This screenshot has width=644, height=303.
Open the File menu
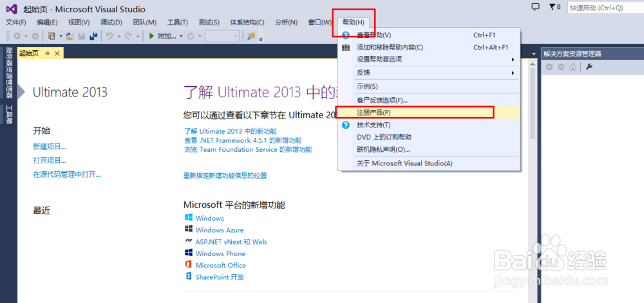(15, 22)
